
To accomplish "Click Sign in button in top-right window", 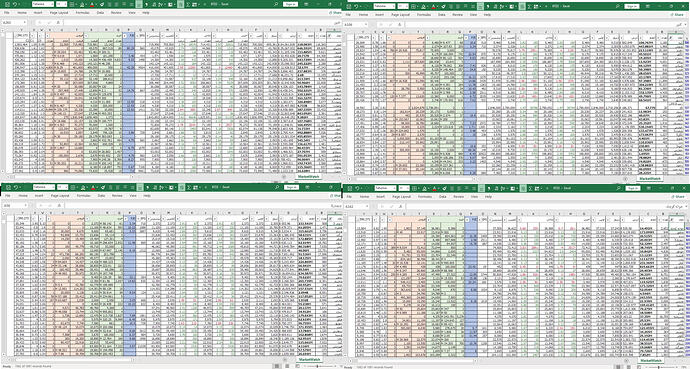I will point(632,6).
